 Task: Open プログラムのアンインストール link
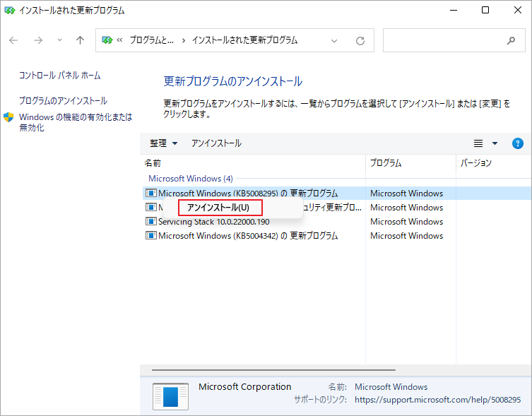click(x=63, y=101)
